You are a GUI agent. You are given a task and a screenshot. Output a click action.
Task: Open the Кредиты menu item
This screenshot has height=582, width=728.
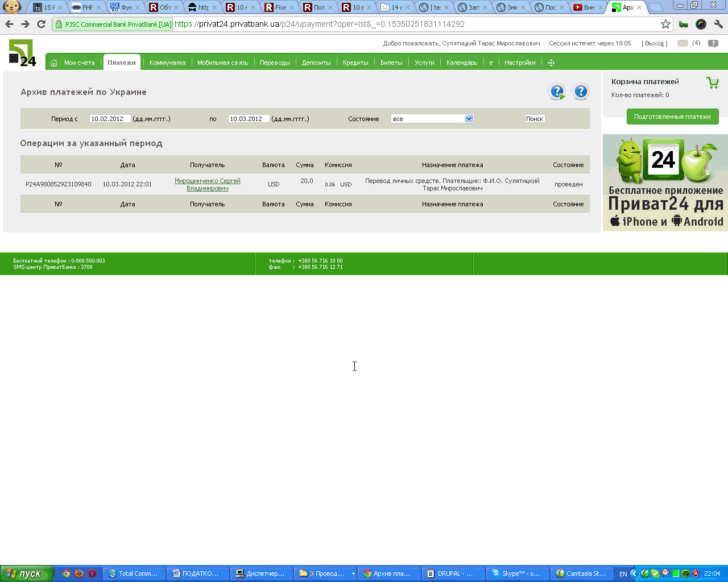355,63
